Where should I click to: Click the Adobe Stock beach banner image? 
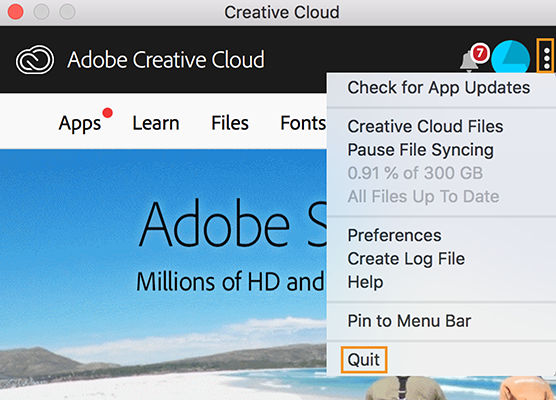[x=163, y=274]
